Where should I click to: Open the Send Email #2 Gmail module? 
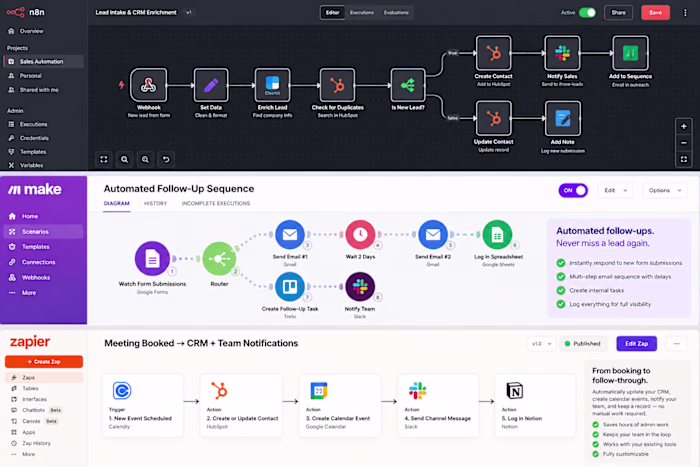[433, 234]
